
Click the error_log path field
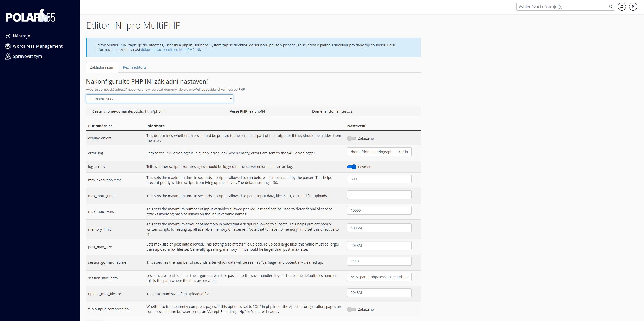pyautogui.click(x=379, y=152)
